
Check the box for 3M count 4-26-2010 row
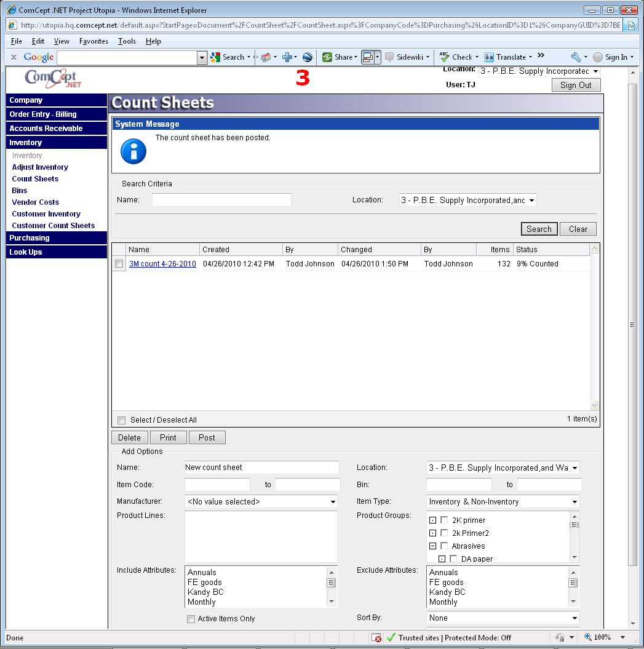coord(119,264)
